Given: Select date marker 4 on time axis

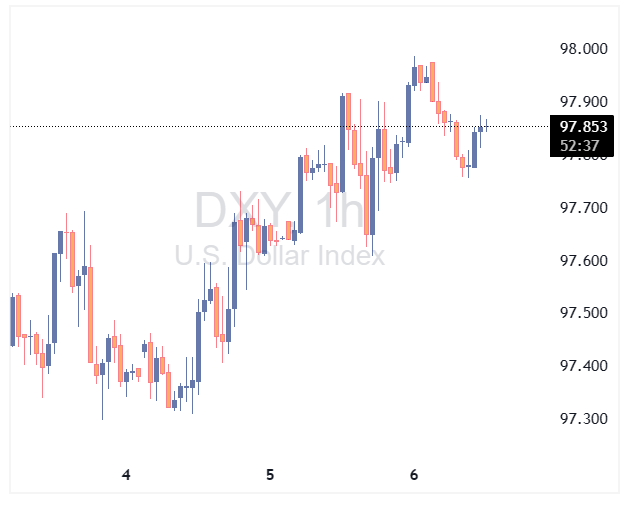Looking at the screenshot, I should pyautogui.click(x=126, y=475).
